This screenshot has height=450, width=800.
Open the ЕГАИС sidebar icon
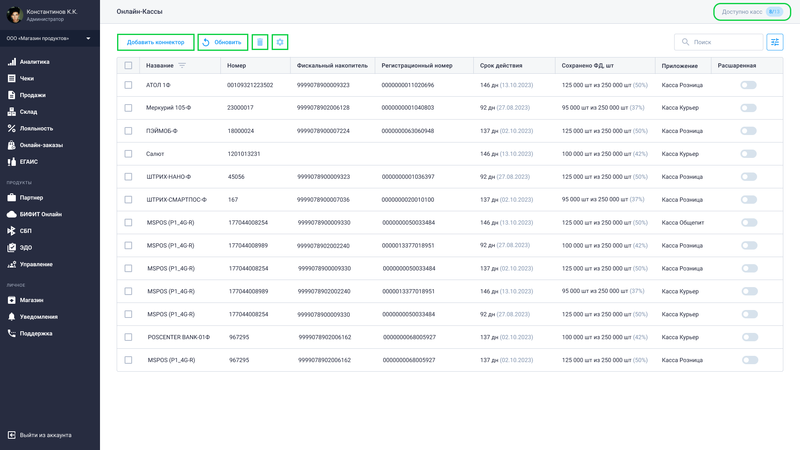pos(12,162)
